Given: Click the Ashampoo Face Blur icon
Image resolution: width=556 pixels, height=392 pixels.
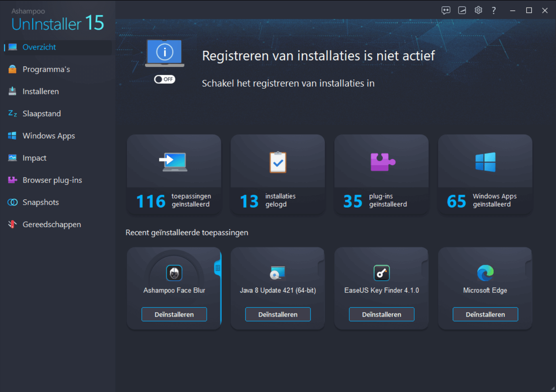Looking at the screenshot, I should 174,273.
